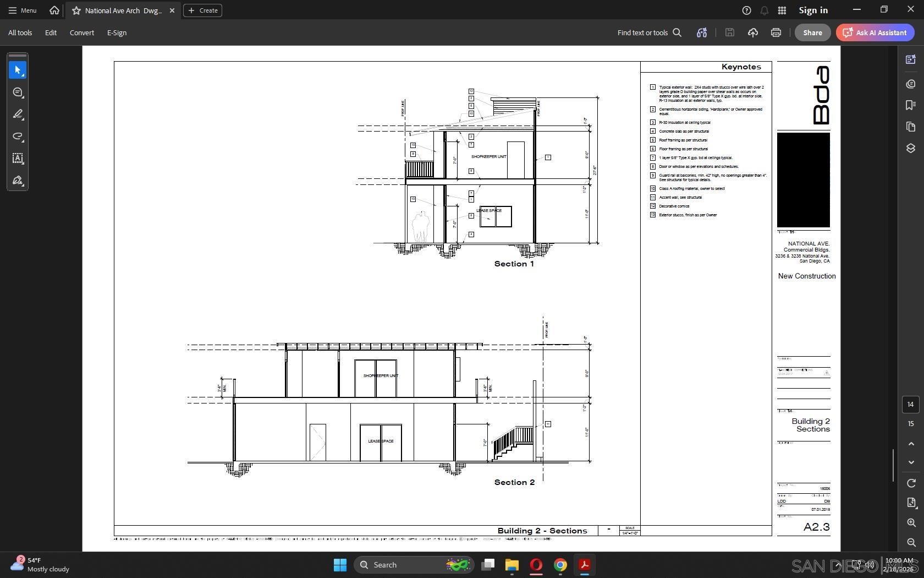924x578 pixels.
Task: Select the Highlight pencil tool
Action: click(18, 114)
